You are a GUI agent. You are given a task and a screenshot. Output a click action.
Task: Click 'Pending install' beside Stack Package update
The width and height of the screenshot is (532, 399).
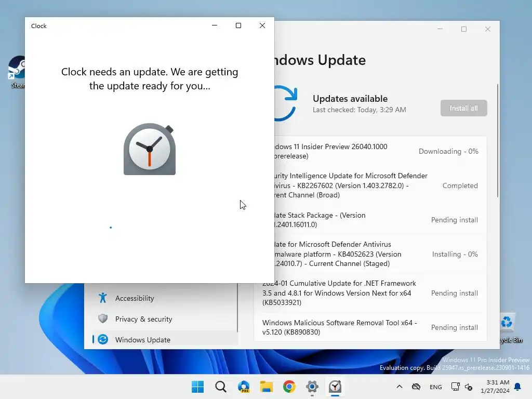pyautogui.click(x=454, y=220)
